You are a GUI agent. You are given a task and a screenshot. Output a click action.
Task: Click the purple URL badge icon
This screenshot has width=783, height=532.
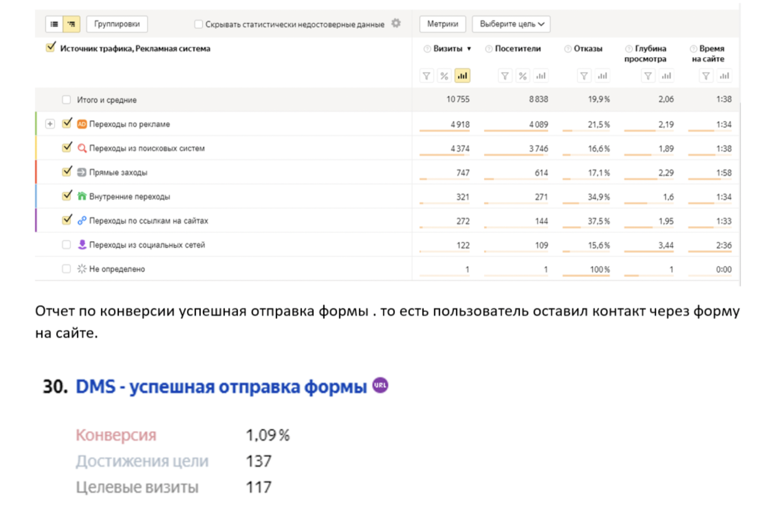[380, 385]
